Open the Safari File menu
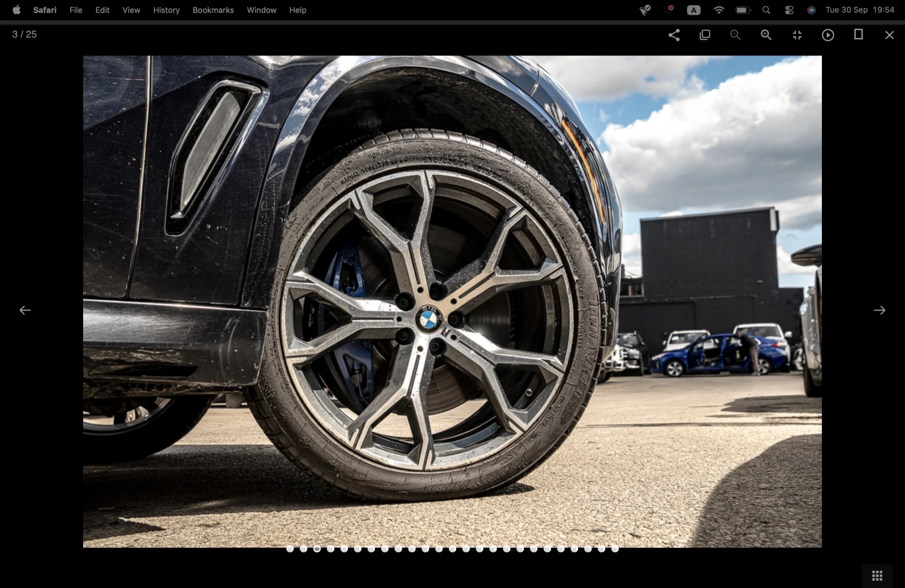The image size is (905, 588). [x=76, y=10]
